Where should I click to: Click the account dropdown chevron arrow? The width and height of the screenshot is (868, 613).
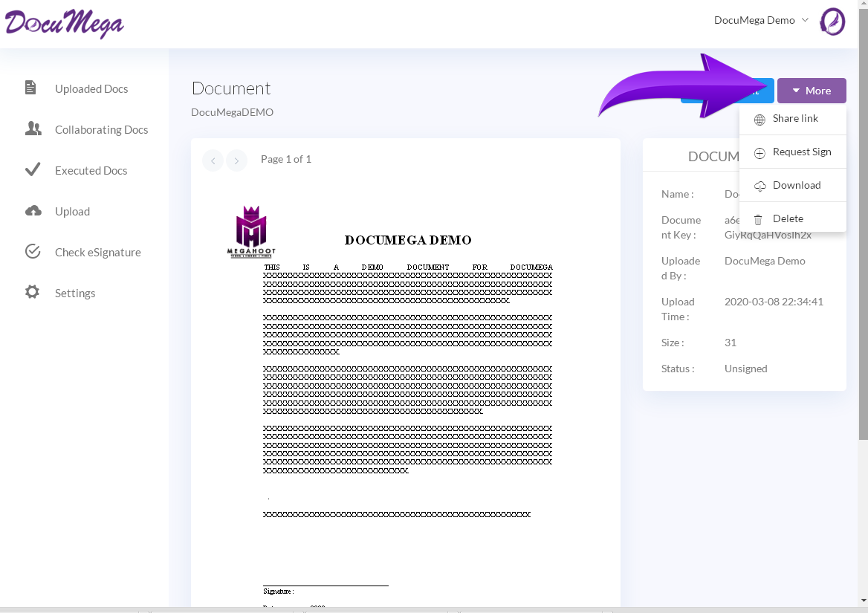coord(805,20)
